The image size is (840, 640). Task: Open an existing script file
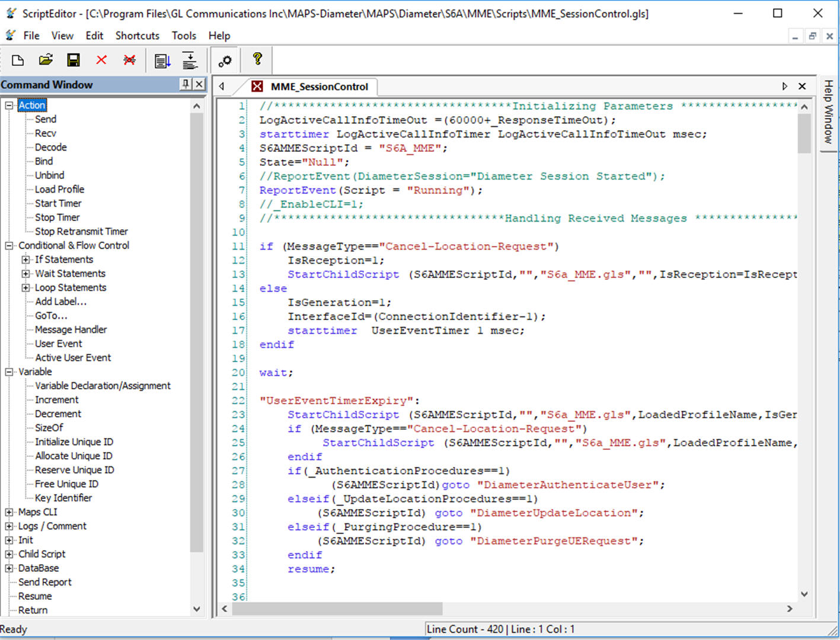click(x=46, y=60)
